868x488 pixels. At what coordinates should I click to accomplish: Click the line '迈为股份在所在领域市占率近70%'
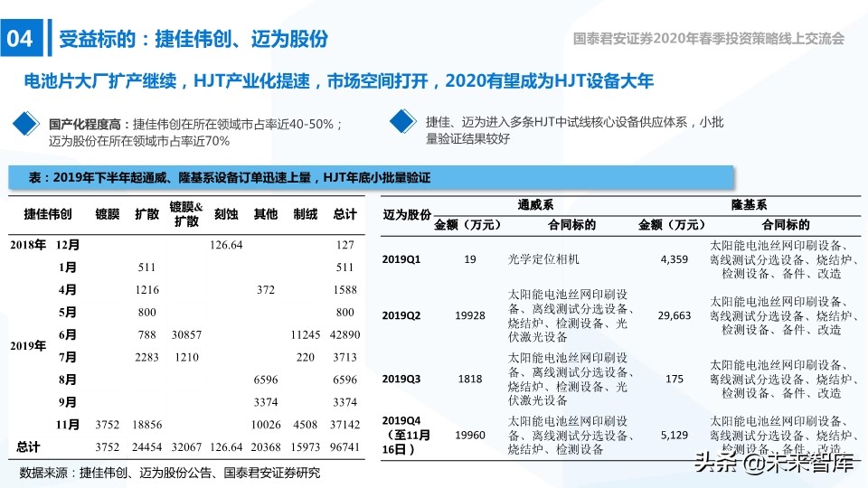pyautogui.click(x=139, y=141)
